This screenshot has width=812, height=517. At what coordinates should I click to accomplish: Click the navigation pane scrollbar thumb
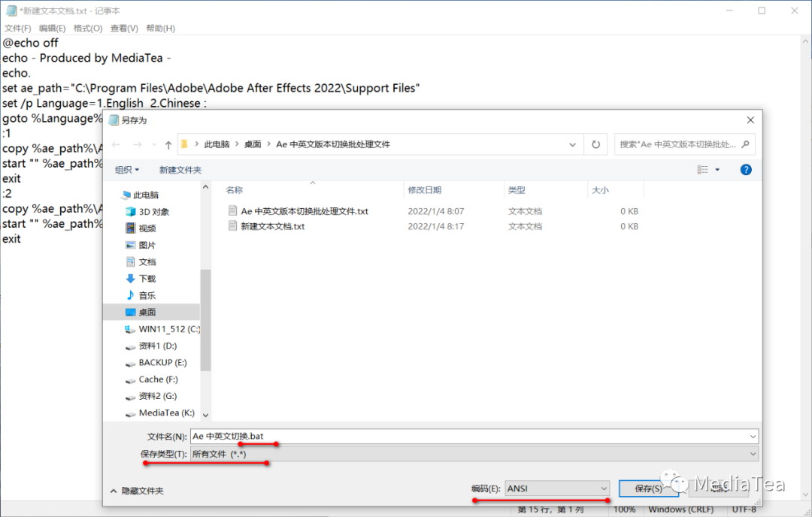[x=205, y=320]
